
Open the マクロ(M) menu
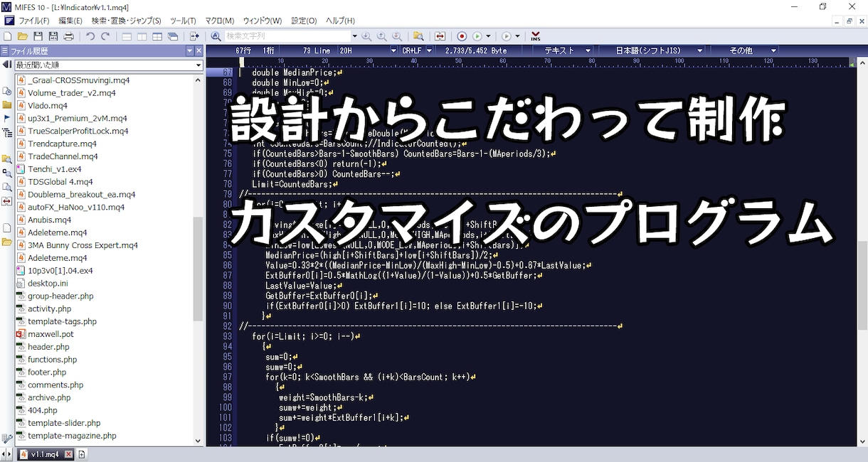pos(220,21)
